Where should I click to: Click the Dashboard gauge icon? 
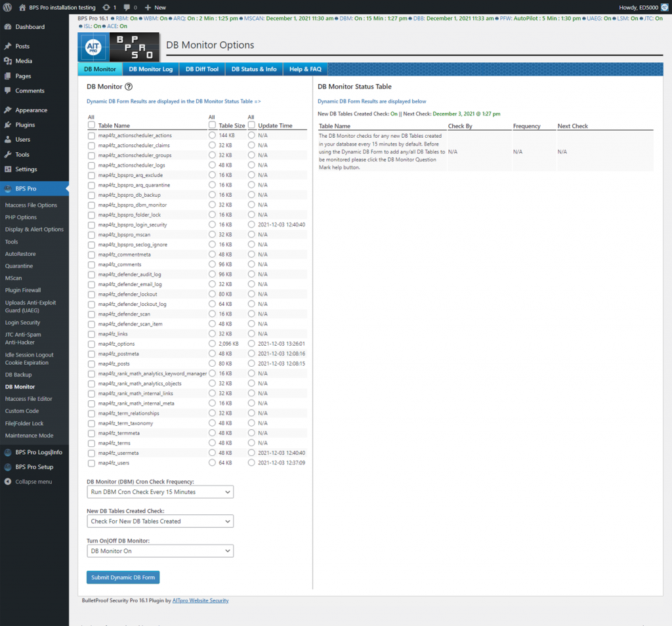pyautogui.click(x=8, y=26)
